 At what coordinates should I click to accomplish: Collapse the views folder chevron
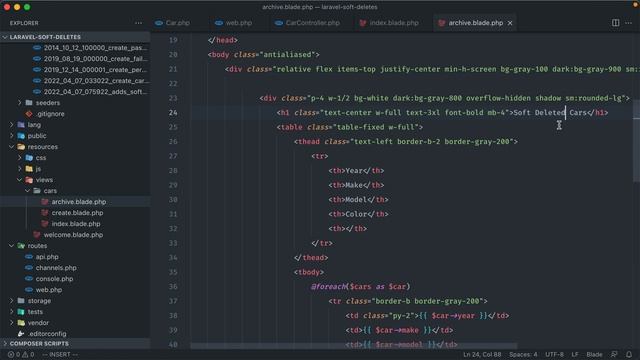click(20, 180)
